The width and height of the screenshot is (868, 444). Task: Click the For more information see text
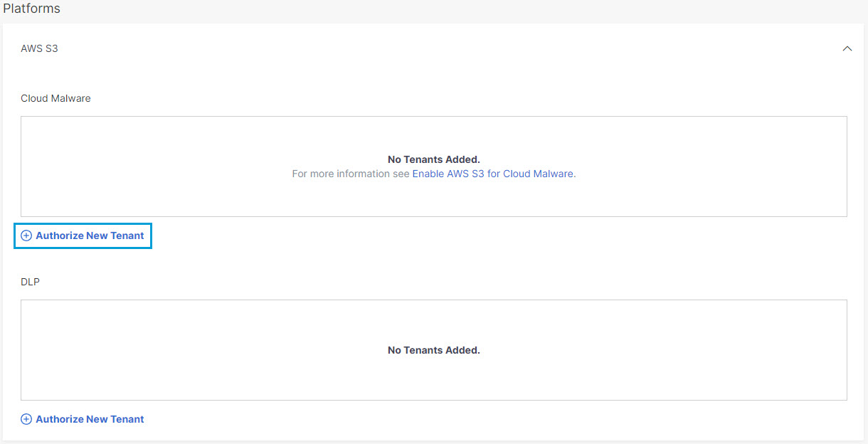coord(351,174)
